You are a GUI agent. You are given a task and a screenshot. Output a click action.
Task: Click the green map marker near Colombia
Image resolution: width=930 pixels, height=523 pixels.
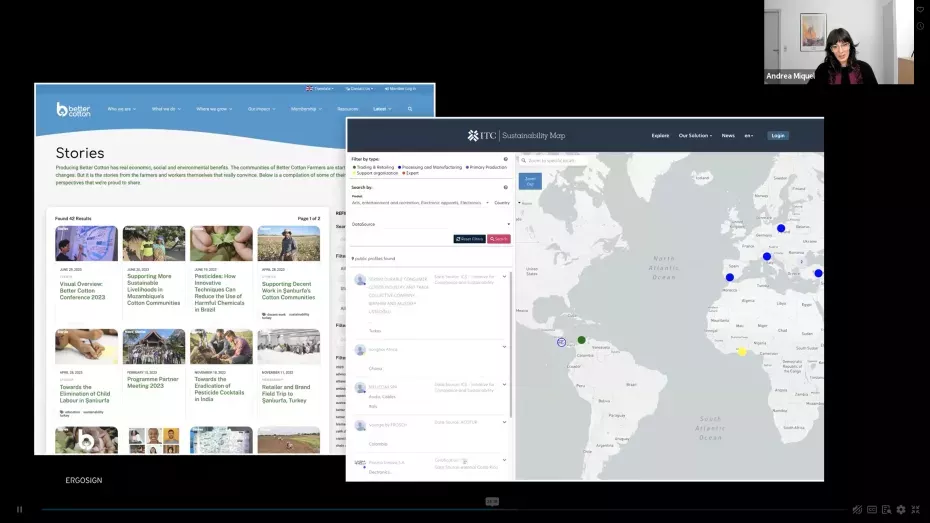point(581,340)
